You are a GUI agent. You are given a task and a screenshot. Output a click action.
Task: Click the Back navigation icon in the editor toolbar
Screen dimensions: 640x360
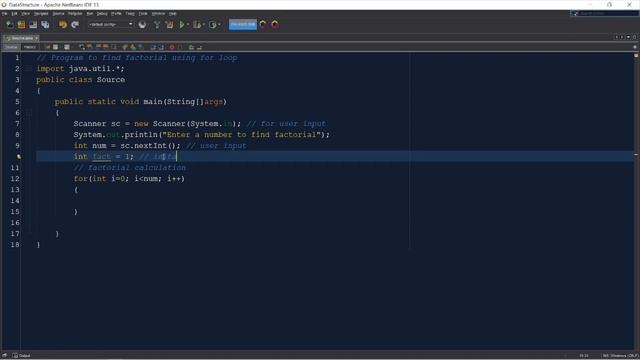coord(56,47)
